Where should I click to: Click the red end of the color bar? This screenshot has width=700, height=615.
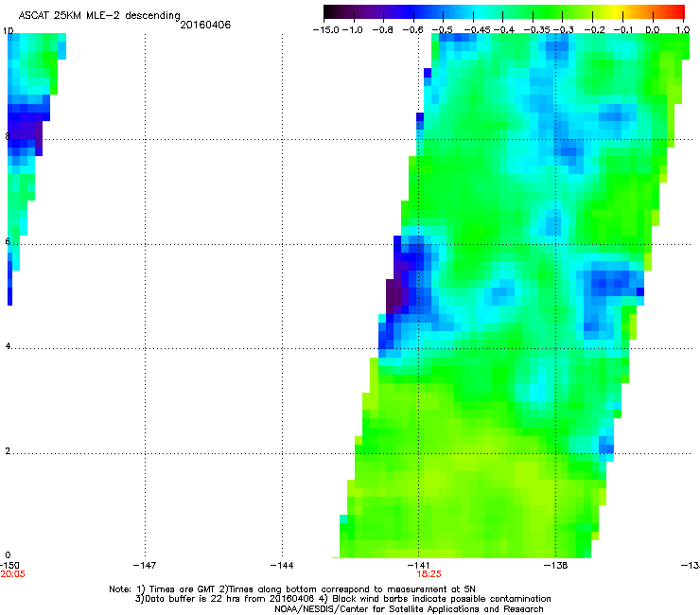pos(676,11)
